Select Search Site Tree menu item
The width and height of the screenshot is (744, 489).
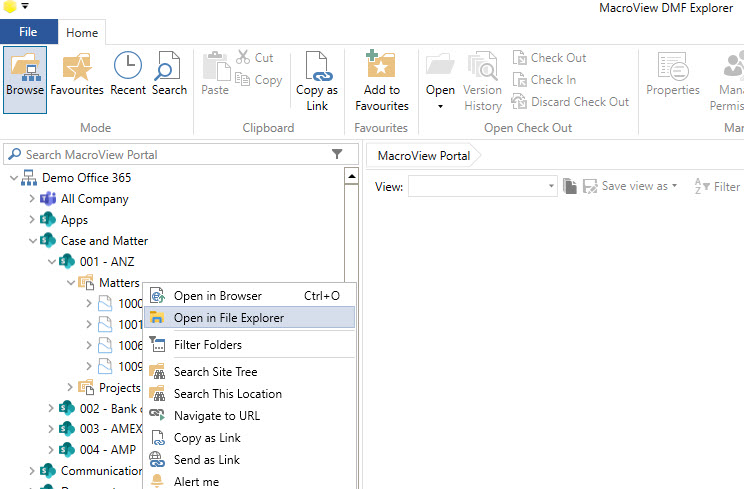(250, 371)
